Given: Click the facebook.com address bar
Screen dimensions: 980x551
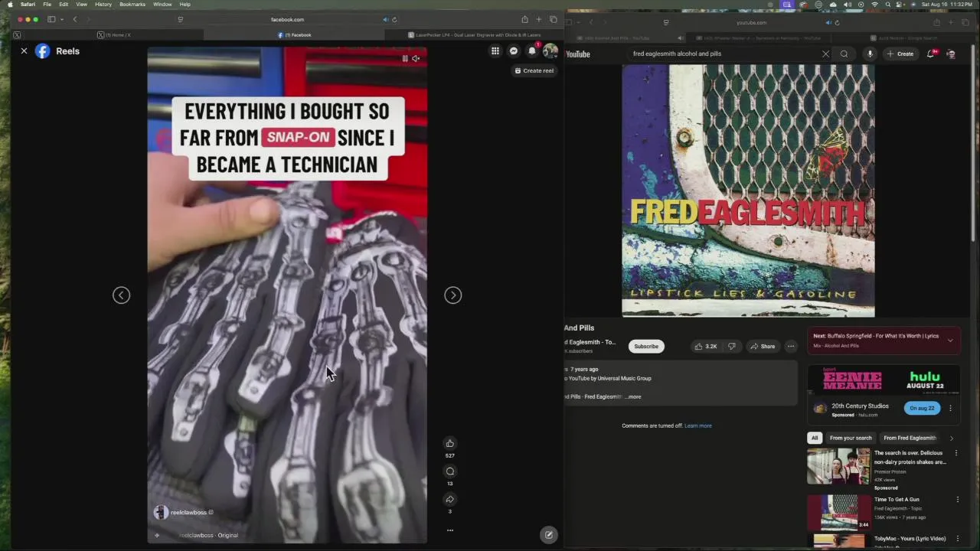Looking at the screenshot, I should pos(287,19).
